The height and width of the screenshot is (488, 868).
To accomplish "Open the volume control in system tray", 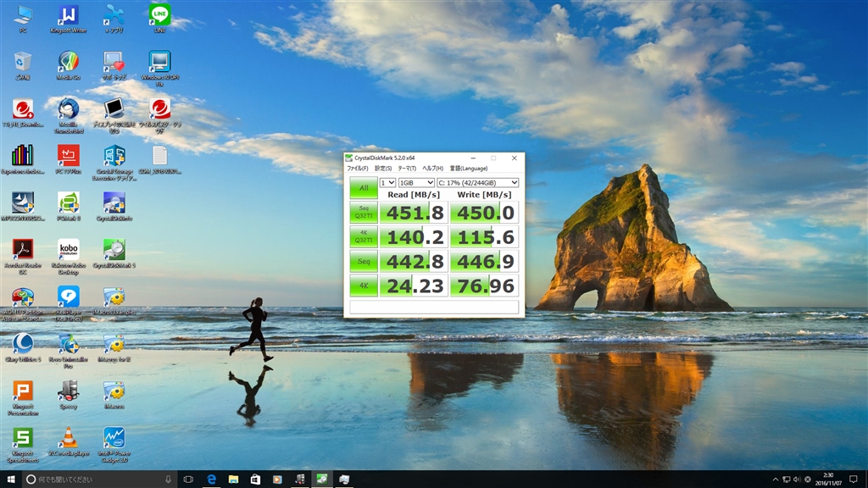I will pos(797,480).
